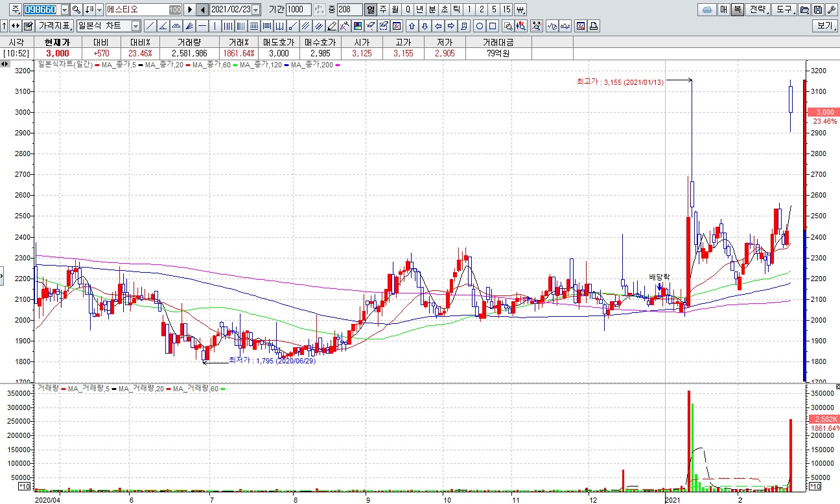Select the trend line drawing tool

[150, 26]
